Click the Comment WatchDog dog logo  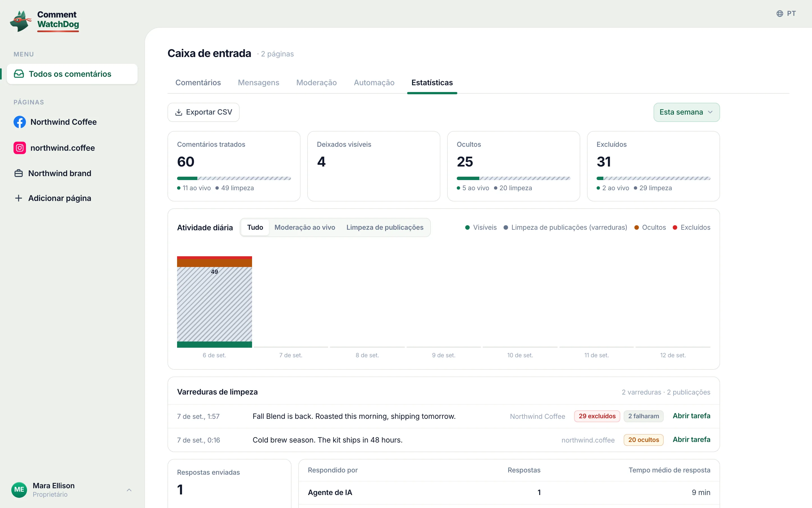21,21
